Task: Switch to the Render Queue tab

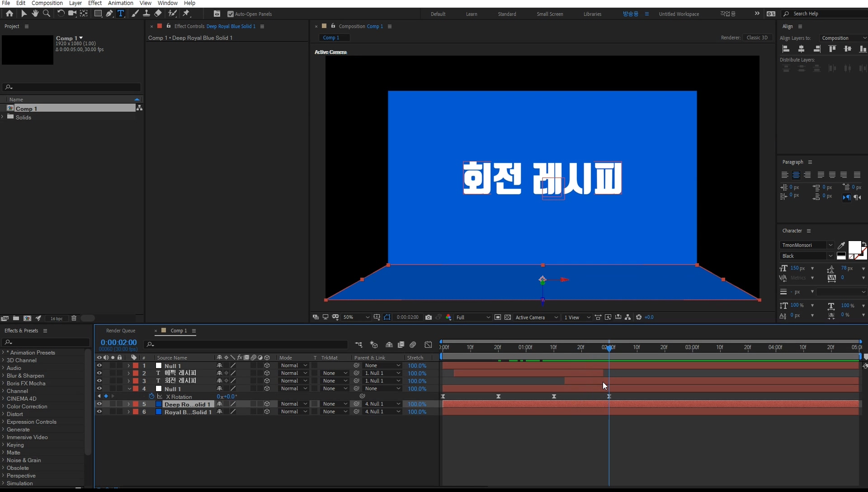Action: [121, 331]
